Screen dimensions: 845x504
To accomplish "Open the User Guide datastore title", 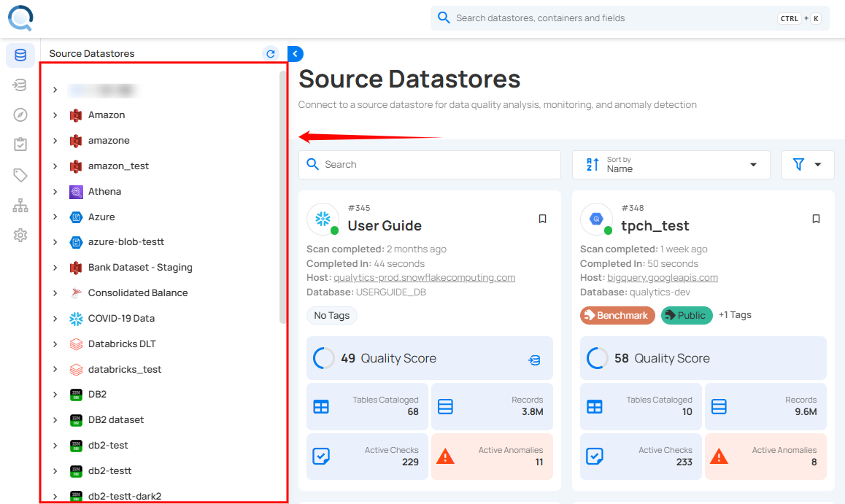I will [x=385, y=225].
